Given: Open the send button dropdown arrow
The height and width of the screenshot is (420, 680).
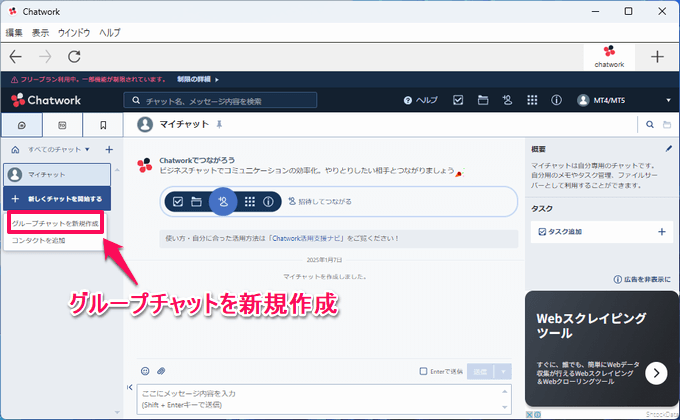Looking at the screenshot, I should click(503, 371).
